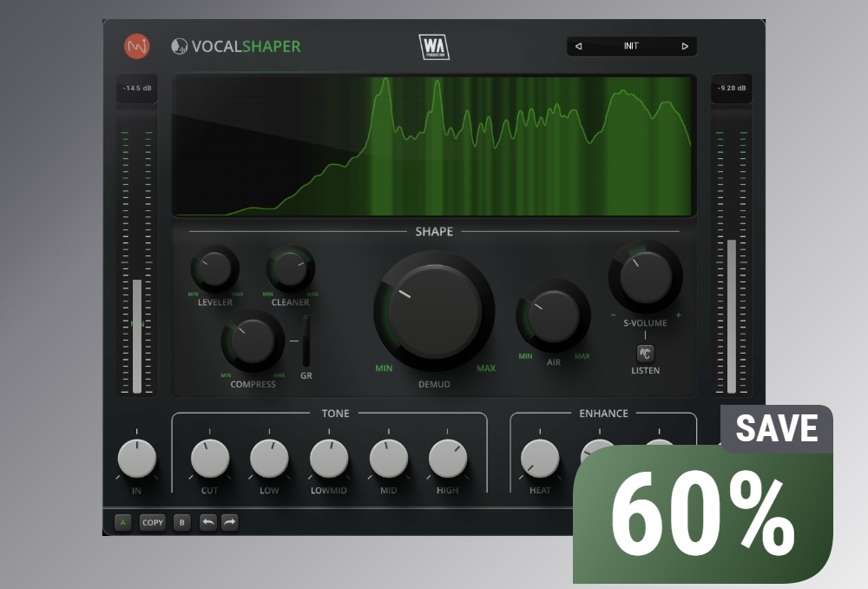
Task: Select next preset with right arrow
Action: click(685, 46)
